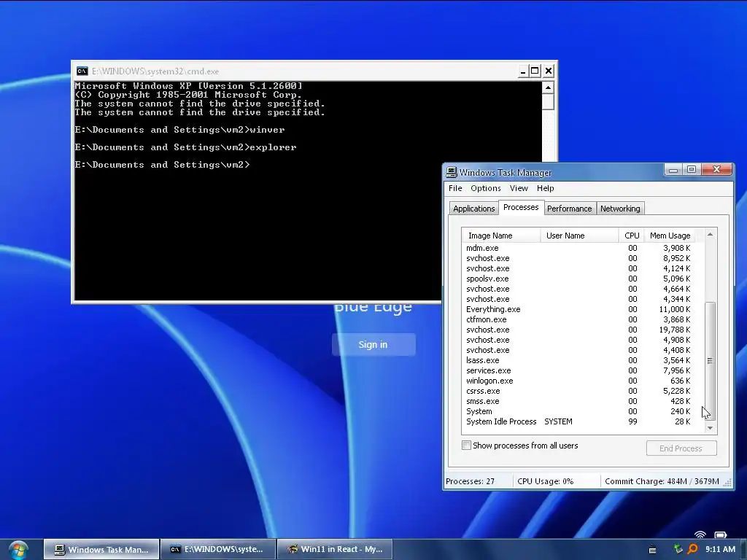Click the Commit Charge status bar entry

(662, 481)
